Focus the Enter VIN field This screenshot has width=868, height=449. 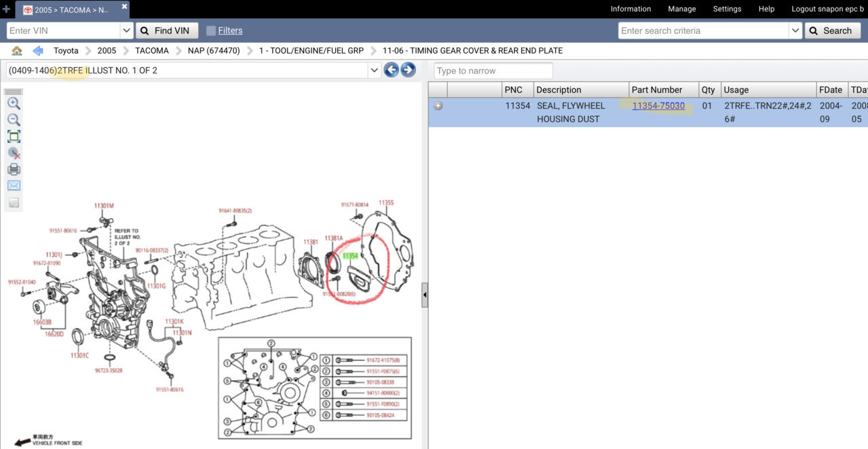click(x=63, y=31)
